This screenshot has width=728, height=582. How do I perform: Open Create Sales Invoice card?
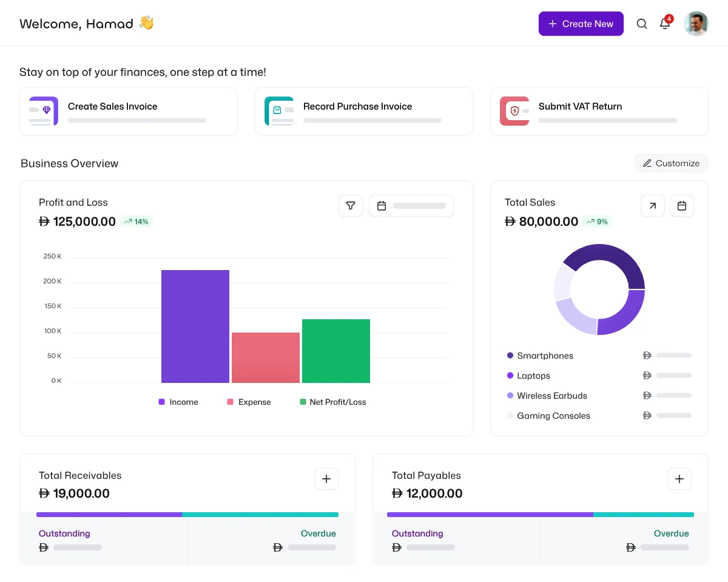point(129,111)
